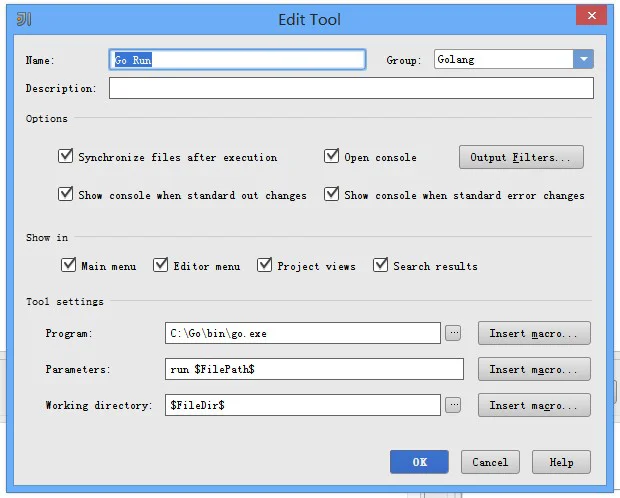This screenshot has width=620, height=498.
Task: Insert macro for the Program field
Action: coord(534,333)
